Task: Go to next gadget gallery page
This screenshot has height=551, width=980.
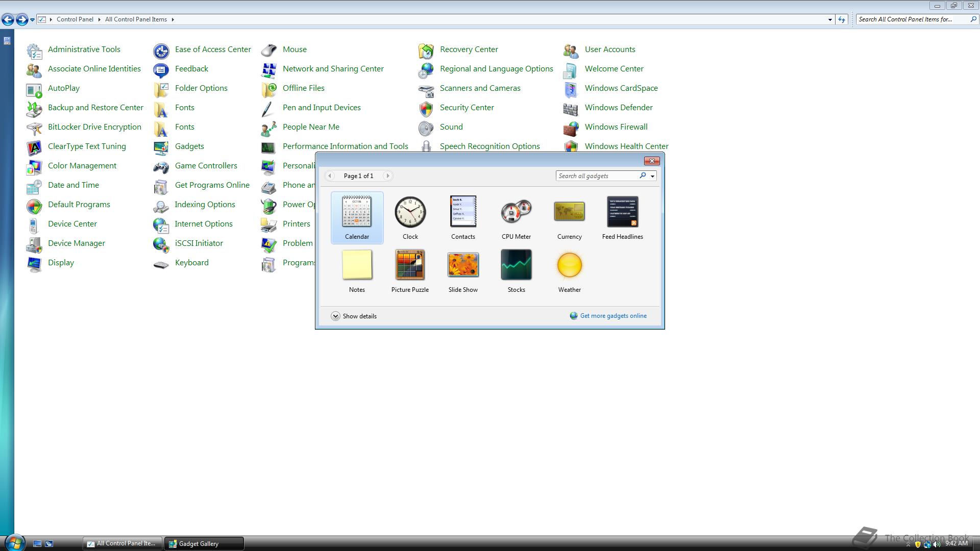Action: (x=387, y=176)
